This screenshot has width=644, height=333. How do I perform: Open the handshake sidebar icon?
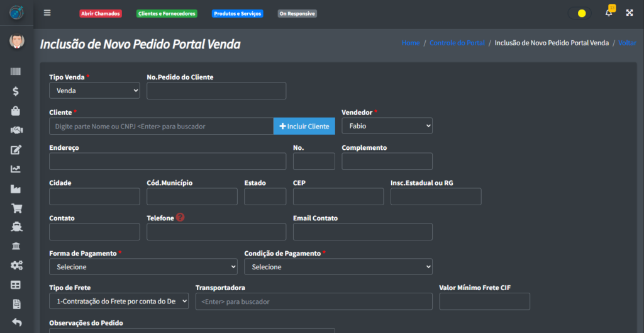(x=16, y=130)
